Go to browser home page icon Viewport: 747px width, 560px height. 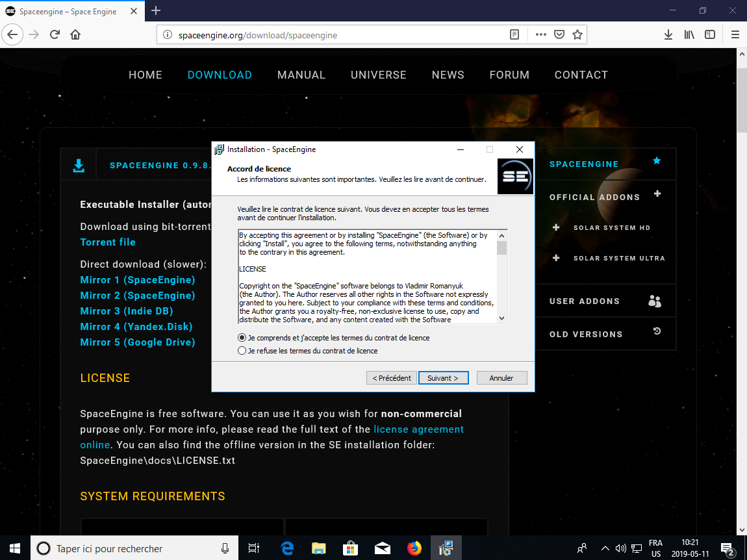[75, 34]
